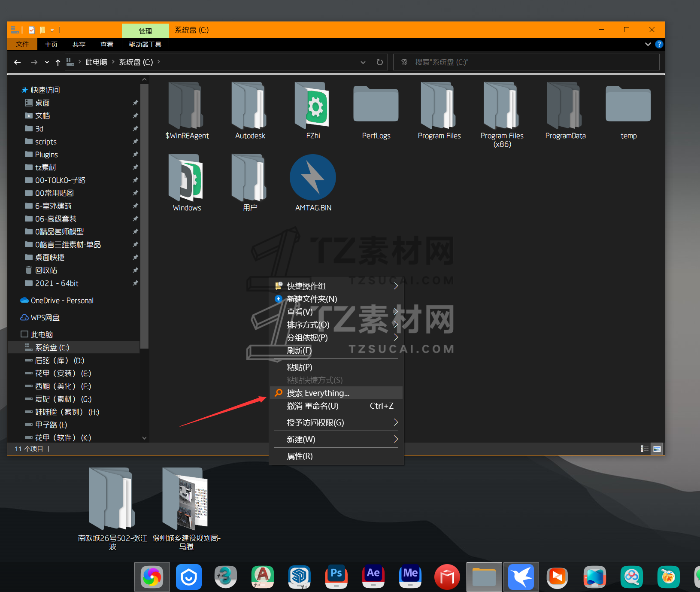
Task: Open the Customize Quick Access Toolbar dropdown
Action: (x=52, y=30)
